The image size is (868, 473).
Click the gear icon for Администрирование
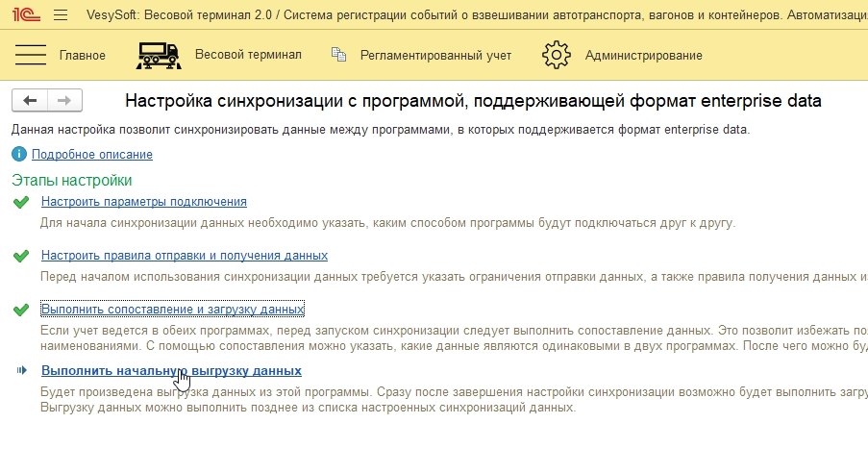tap(557, 55)
